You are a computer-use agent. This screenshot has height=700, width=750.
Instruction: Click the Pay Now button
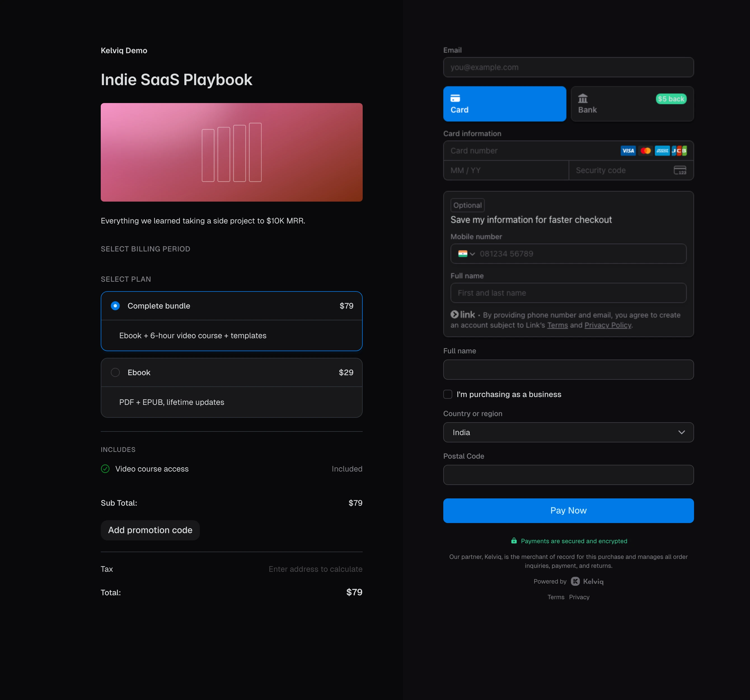(x=568, y=510)
